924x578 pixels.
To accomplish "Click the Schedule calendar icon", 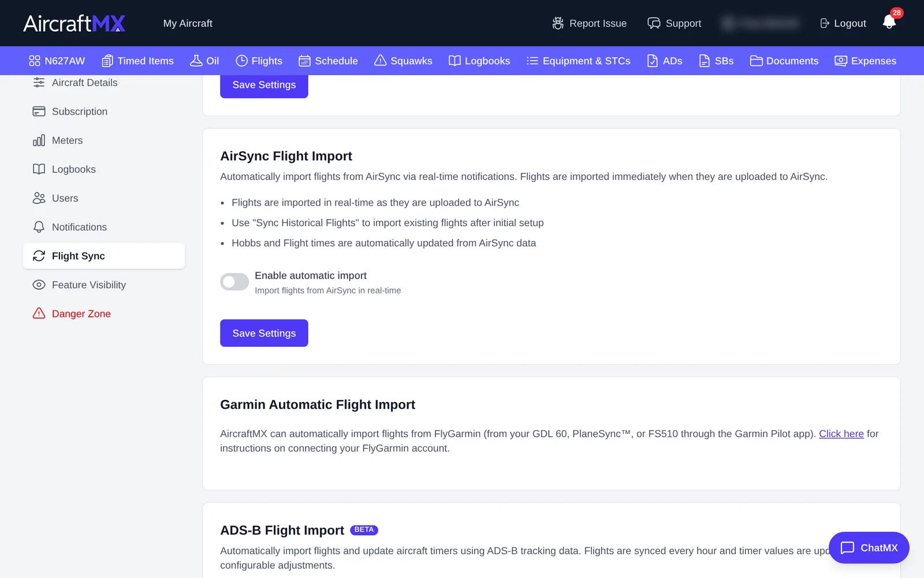I will [x=304, y=61].
